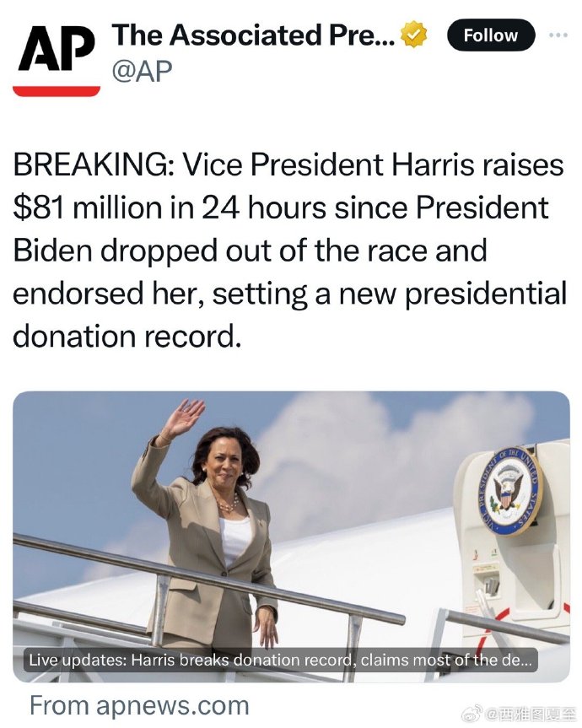The image size is (582, 728).
Task: Click the @西雅图夏至 watermark username
Action: click(x=530, y=712)
